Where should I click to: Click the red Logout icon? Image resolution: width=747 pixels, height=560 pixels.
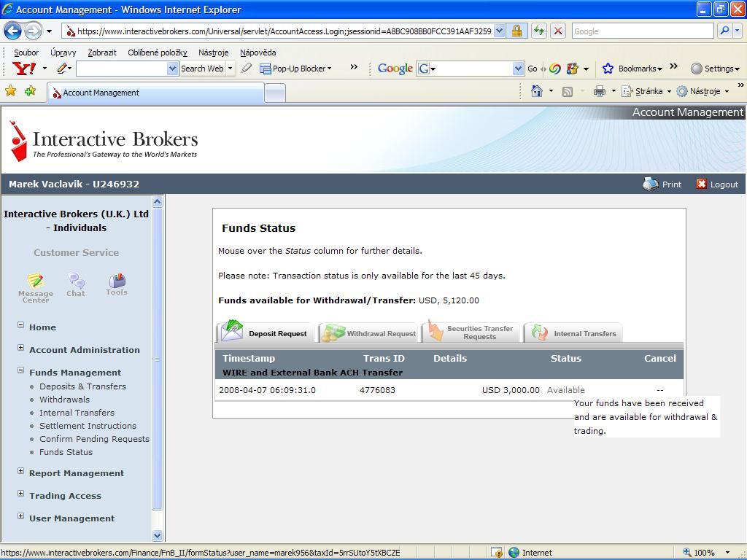[x=701, y=184]
